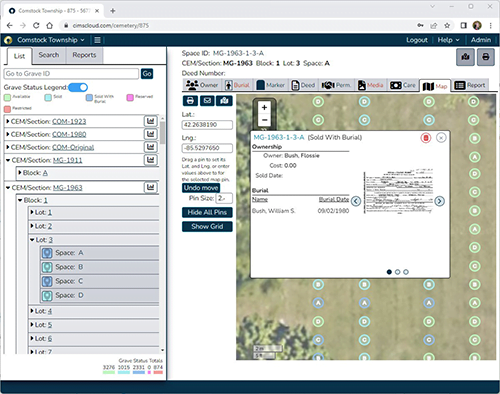Click the next image arrow in popup
This screenshot has width=500, height=394.
coord(439,201)
